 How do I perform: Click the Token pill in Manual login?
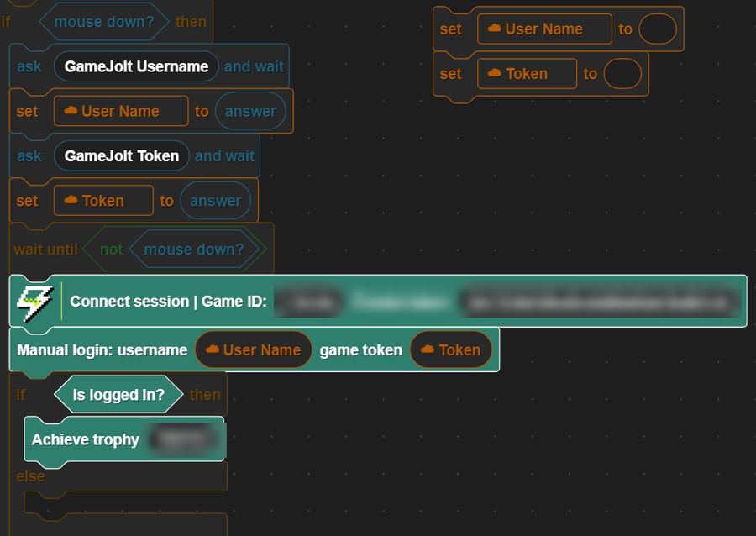[x=450, y=350]
